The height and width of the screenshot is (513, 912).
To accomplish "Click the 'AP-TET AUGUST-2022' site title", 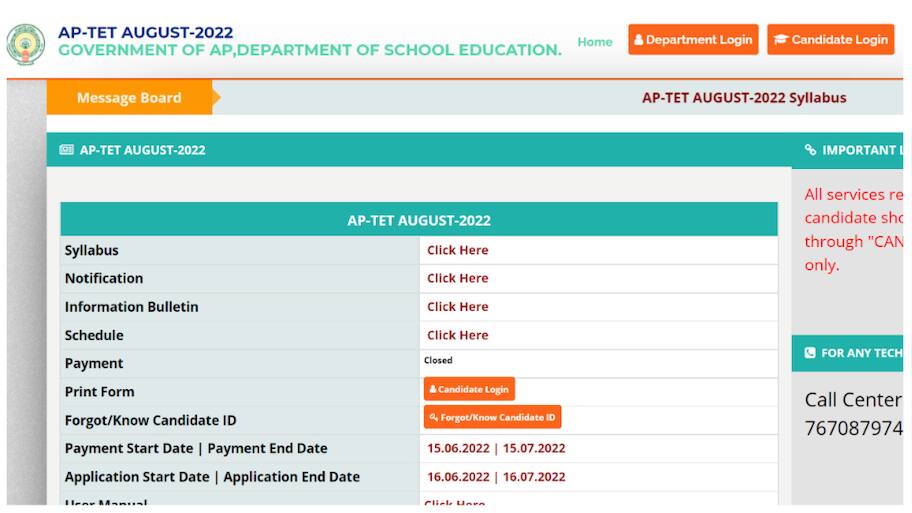I will pos(145,33).
